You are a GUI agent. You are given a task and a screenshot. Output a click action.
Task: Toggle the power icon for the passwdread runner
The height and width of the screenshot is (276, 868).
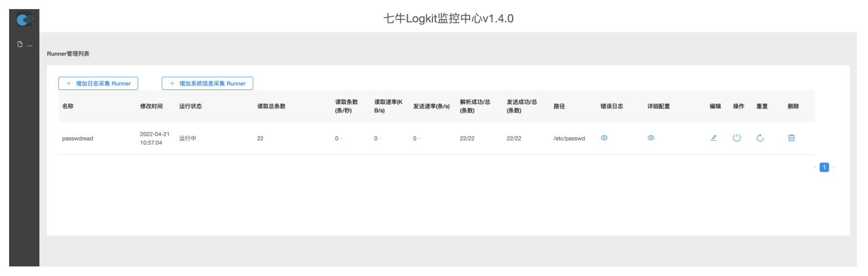(x=736, y=138)
